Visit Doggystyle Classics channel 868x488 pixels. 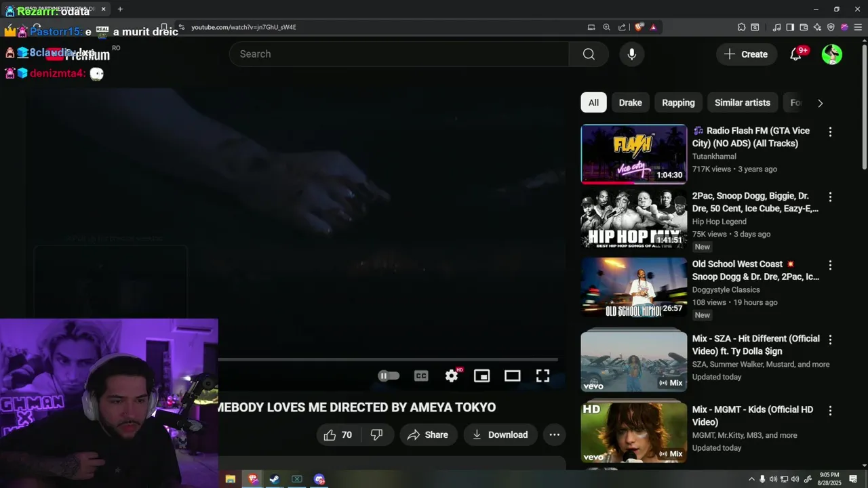[x=726, y=289]
